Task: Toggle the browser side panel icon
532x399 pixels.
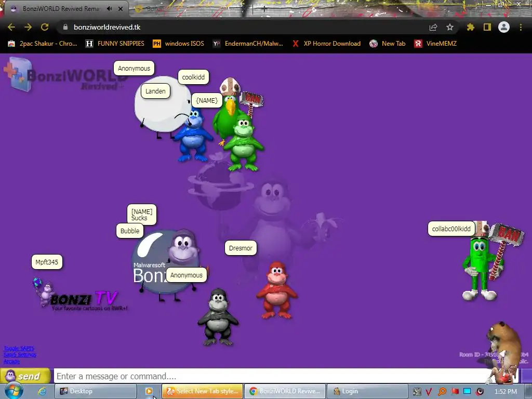Action: click(487, 27)
